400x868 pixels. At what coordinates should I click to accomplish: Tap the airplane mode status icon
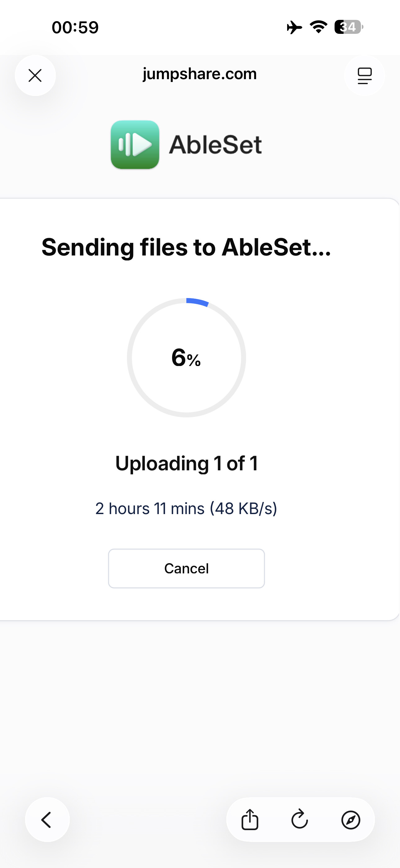(x=294, y=27)
